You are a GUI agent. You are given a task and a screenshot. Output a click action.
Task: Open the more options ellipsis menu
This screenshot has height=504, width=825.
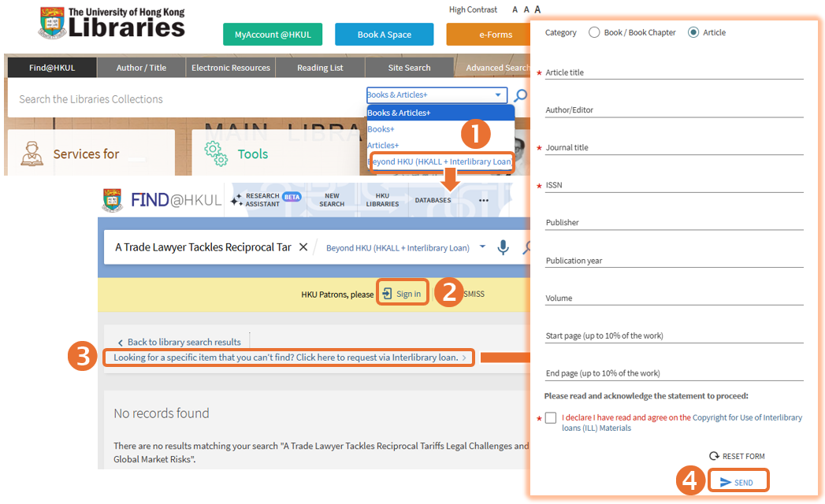click(x=484, y=200)
